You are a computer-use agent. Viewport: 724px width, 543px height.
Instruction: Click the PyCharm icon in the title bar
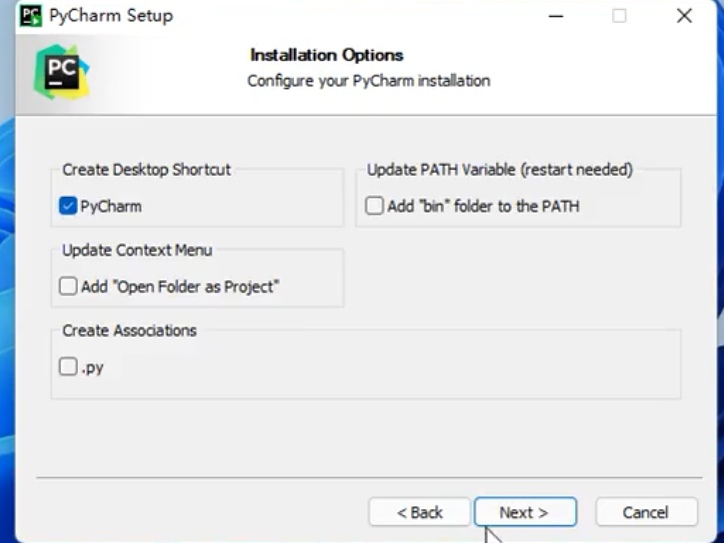pos(31,16)
